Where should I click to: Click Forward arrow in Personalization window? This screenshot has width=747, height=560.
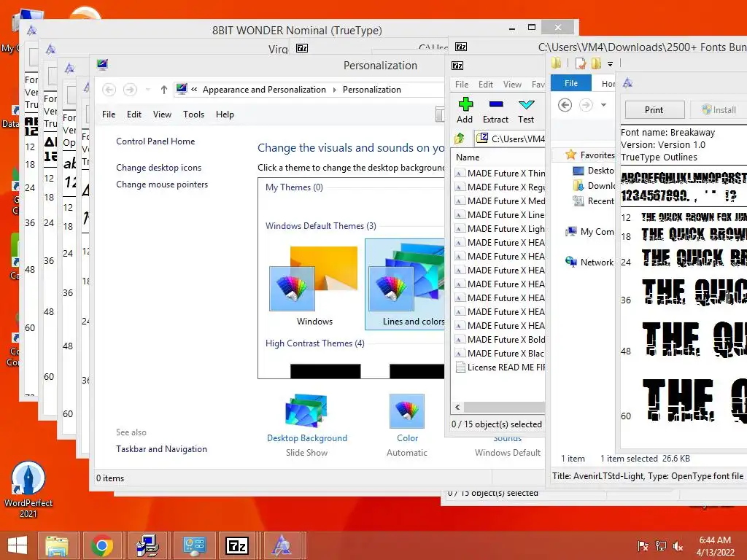coord(130,90)
